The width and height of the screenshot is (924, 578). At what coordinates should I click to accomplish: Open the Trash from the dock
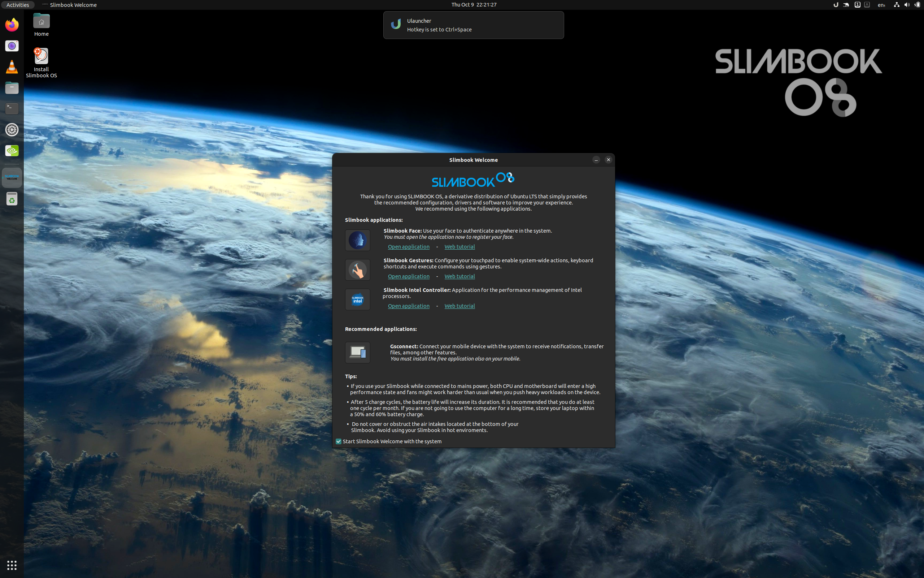click(x=12, y=199)
